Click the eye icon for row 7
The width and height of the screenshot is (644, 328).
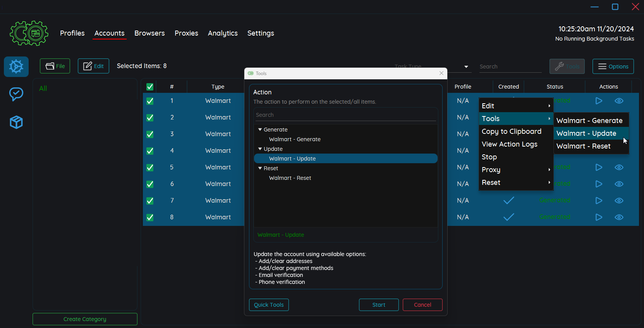pyautogui.click(x=619, y=200)
